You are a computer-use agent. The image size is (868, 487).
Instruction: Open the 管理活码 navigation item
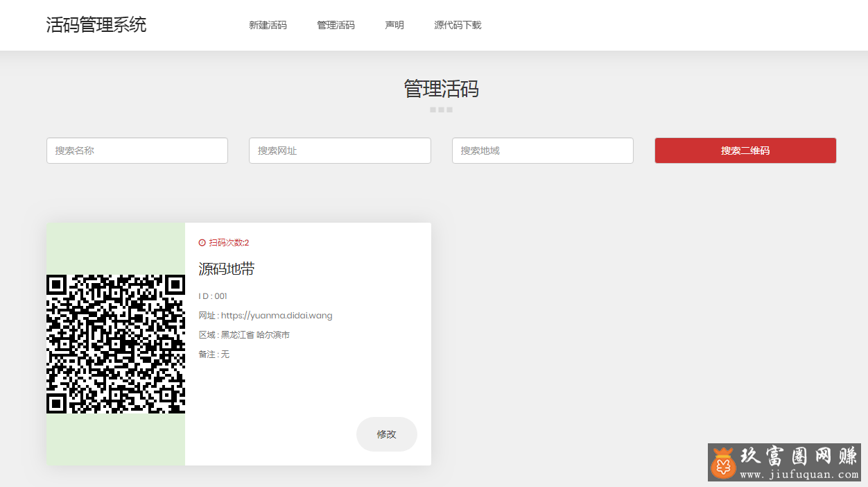(x=336, y=25)
